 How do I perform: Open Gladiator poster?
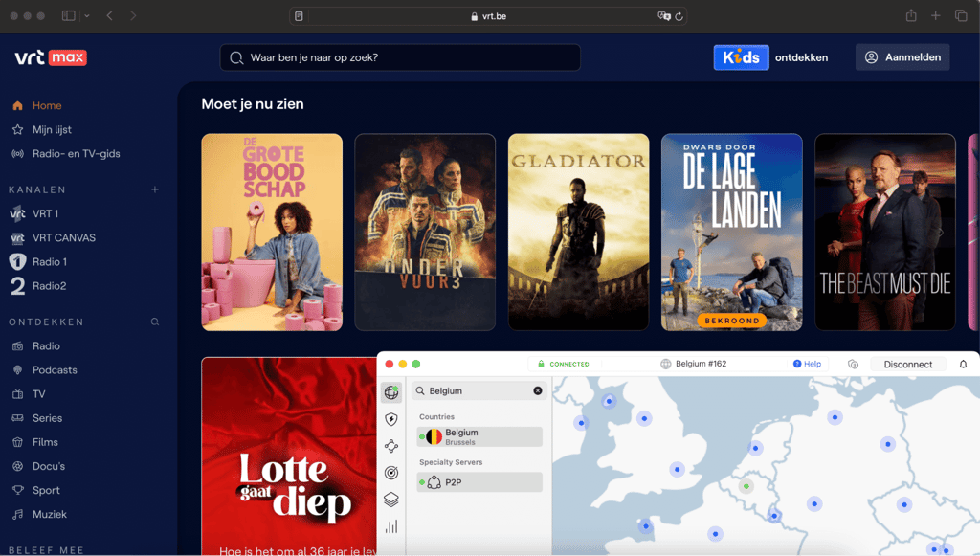[x=578, y=232]
